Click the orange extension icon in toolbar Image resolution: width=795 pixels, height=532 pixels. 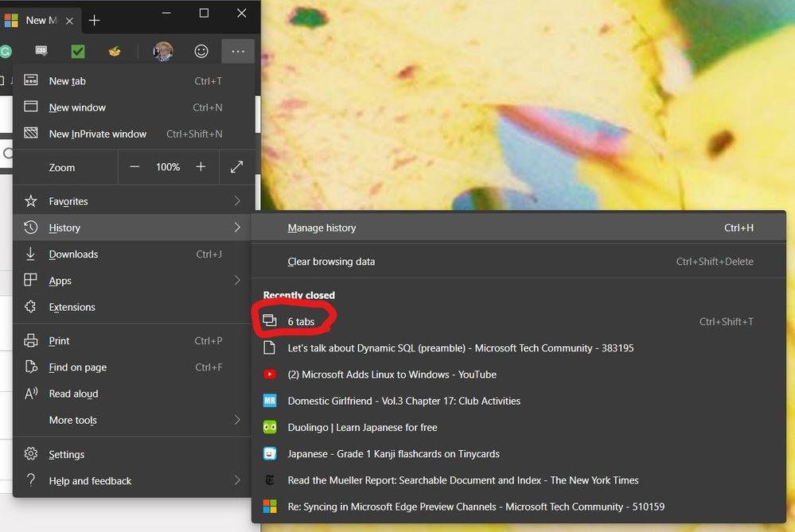(x=115, y=51)
